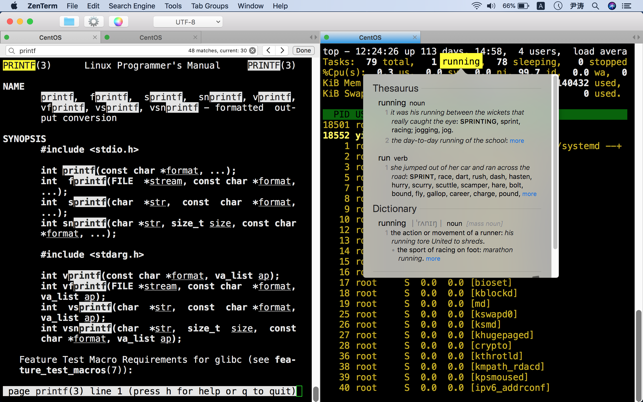Switch to first CentOS tab in left pane
Image resolution: width=643 pixels, height=402 pixels.
coord(50,37)
